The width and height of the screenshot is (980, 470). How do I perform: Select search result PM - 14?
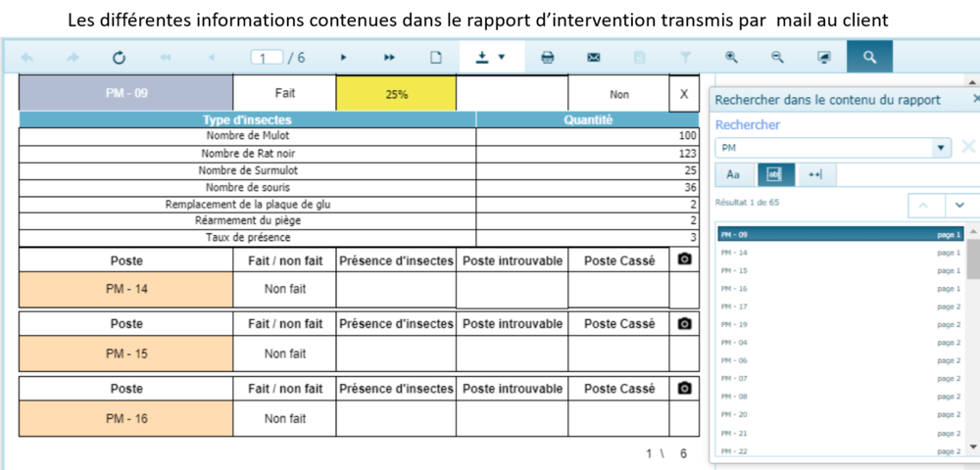[841, 253]
